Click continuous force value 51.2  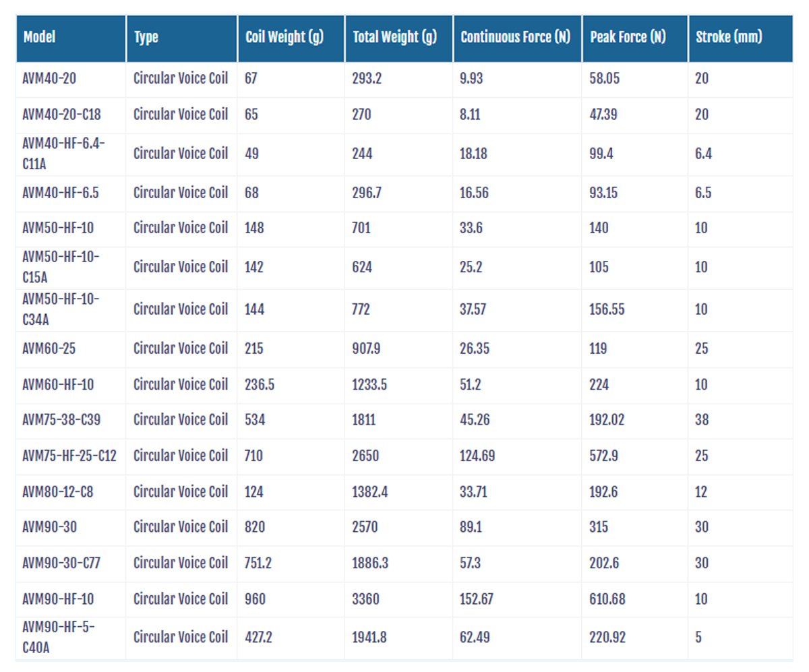pos(471,385)
